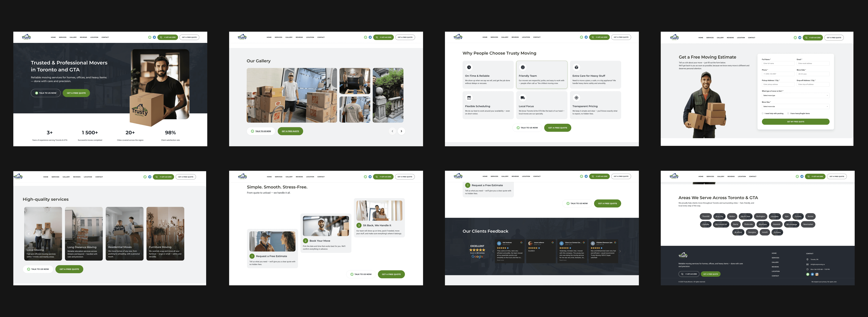This screenshot has height=317, width=868.
Task: Click Instagram icon in the Areas We Serve footer
Action: (x=817, y=274)
